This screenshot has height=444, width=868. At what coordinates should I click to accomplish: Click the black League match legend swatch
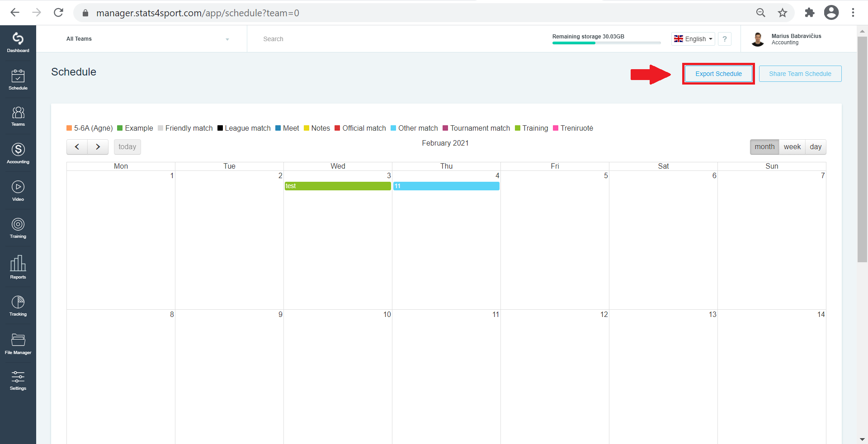coord(220,128)
